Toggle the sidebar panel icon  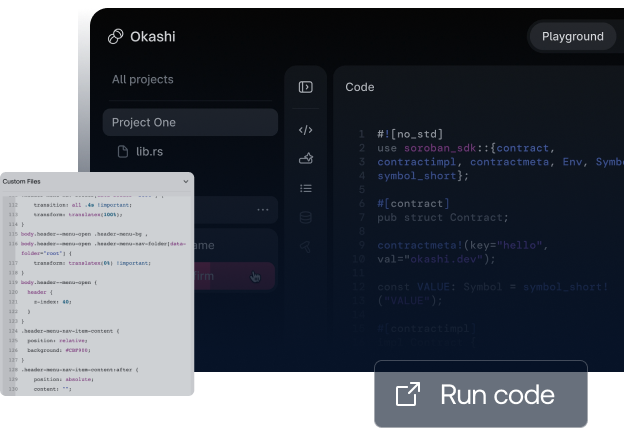point(306,87)
